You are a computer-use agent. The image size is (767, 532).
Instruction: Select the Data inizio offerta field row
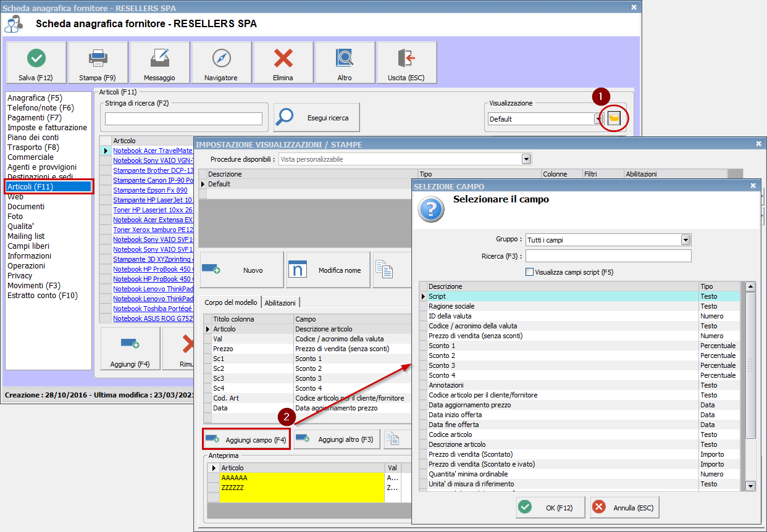(x=579, y=415)
